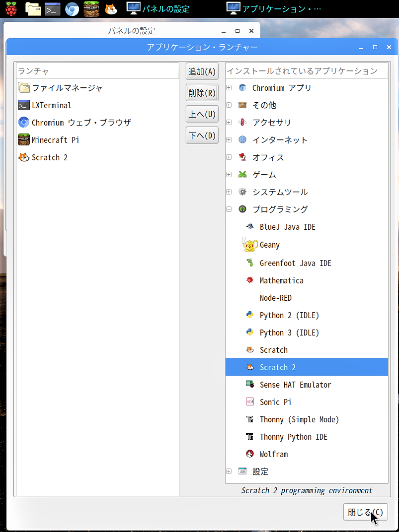The height and width of the screenshot is (532, 399).
Task: Select Scratch 2 icon in launcher list
Action: point(24,157)
